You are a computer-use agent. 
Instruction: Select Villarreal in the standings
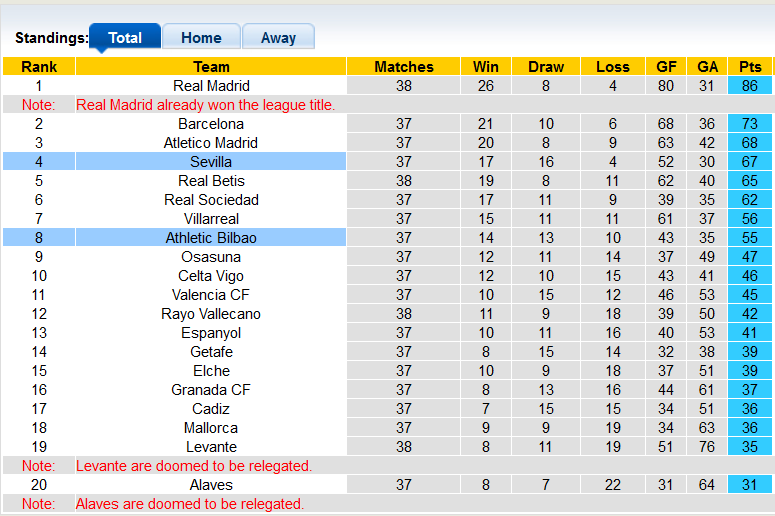211,219
